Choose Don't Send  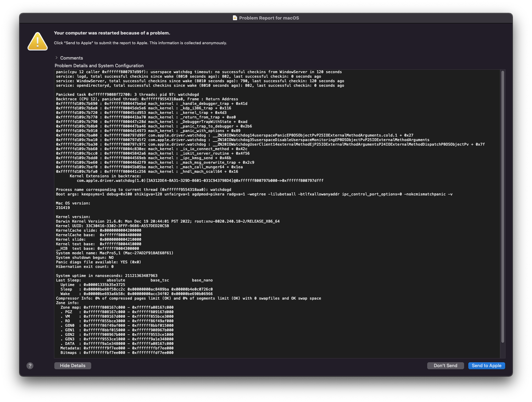coord(445,366)
